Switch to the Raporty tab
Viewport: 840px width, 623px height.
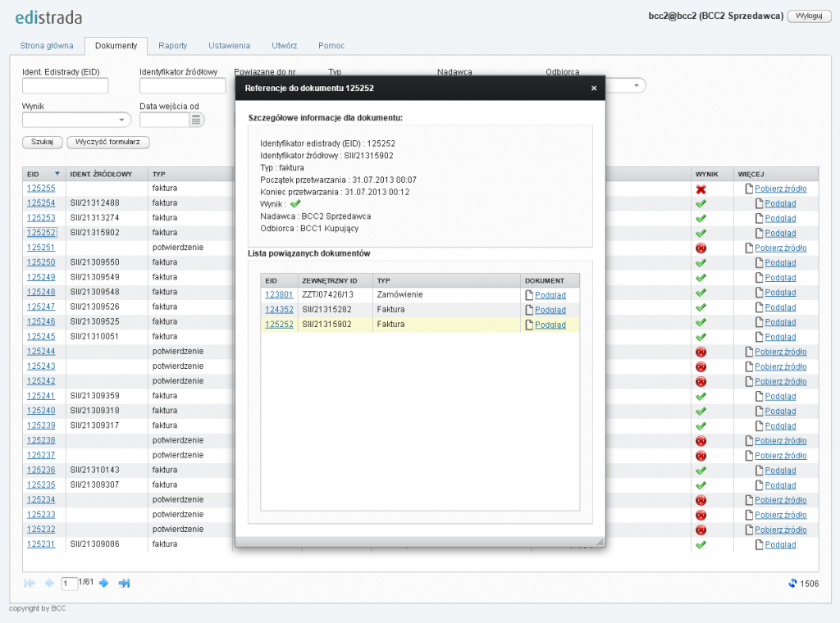[172, 46]
